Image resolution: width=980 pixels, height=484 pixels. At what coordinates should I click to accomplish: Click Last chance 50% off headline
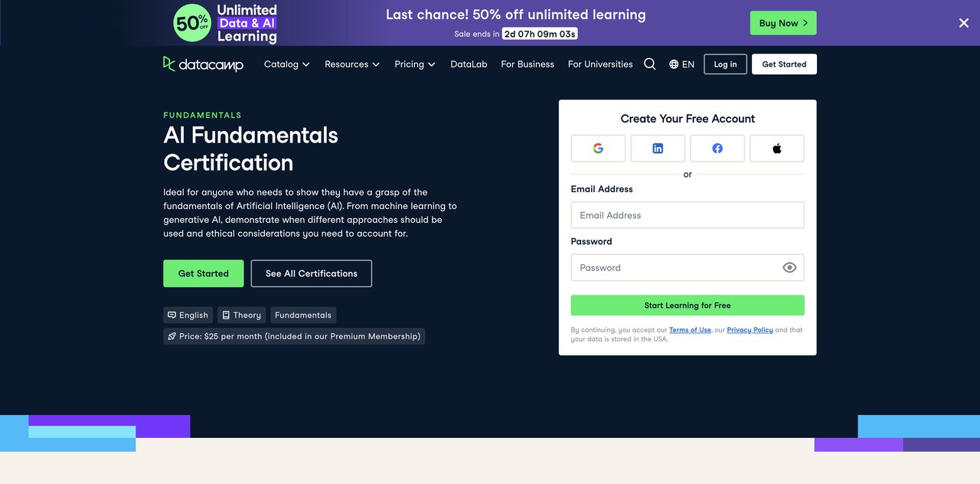coord(515,15)
